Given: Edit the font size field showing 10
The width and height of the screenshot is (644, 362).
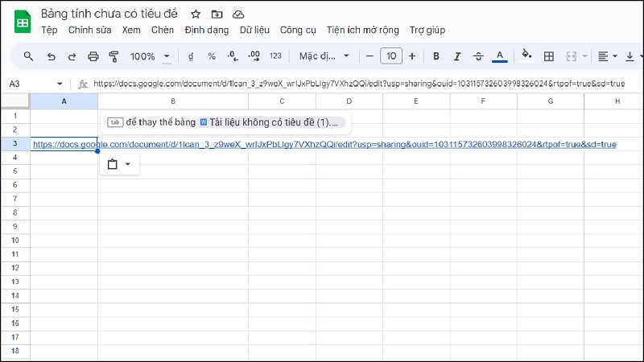Looking at the screenshot, I should (x=391, y=56).
